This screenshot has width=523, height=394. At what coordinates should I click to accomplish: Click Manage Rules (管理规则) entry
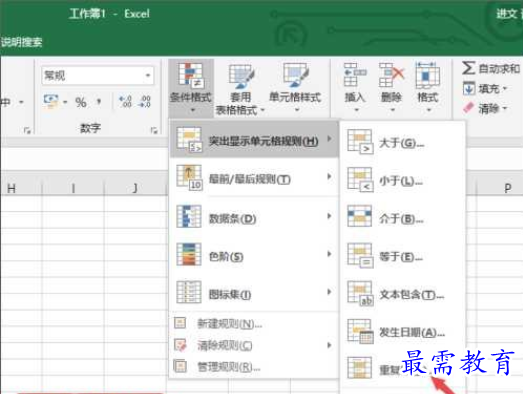click(x=254, y=367)
